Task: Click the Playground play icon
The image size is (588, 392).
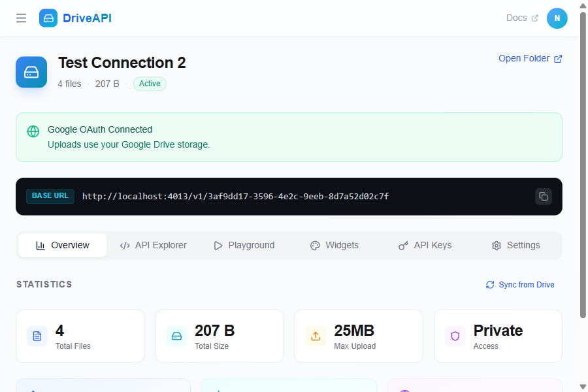Action: click(218, 245)
